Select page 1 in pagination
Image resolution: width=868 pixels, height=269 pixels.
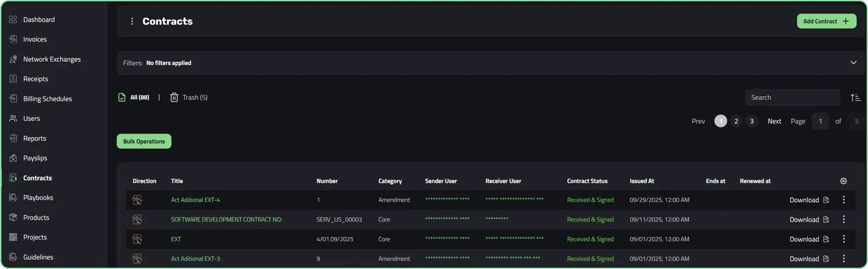[720, 121]
